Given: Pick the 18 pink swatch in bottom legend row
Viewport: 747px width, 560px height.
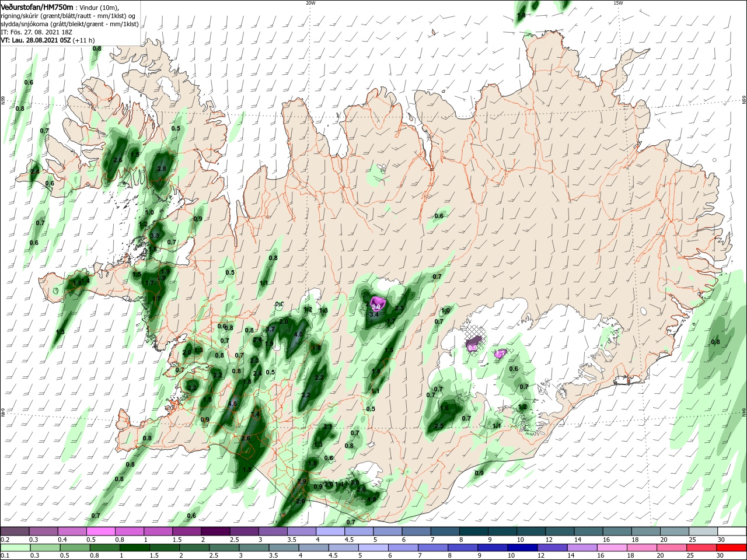Looking at the screenshot, I should tap(642, 548).
